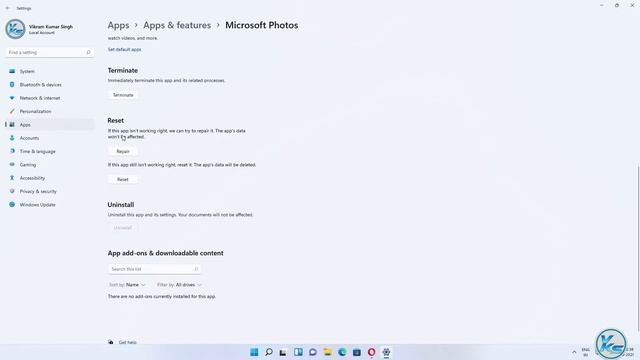
Task: Click the back arrow in Settings title bar
Action: tap(8, 8)
